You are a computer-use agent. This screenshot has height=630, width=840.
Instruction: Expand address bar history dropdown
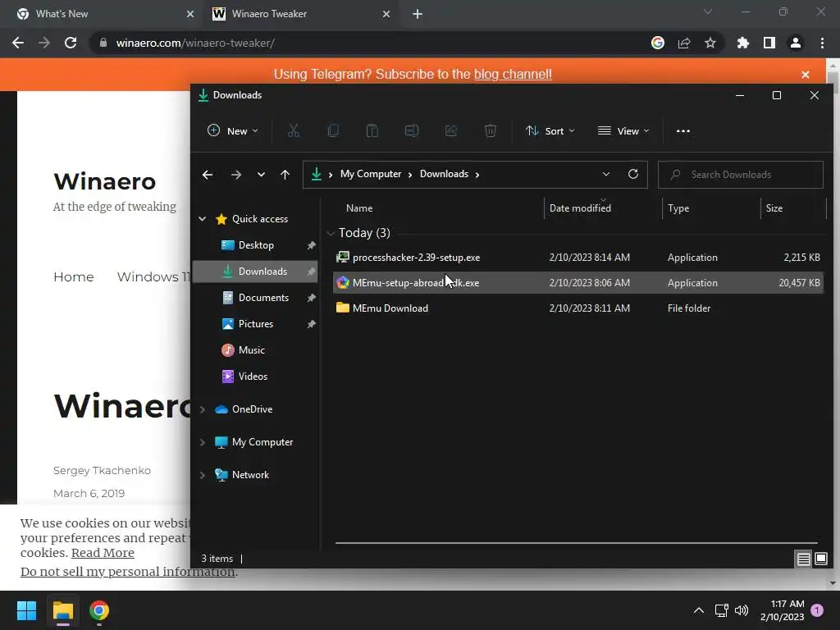pyautogui.click(x=606, y=174)
